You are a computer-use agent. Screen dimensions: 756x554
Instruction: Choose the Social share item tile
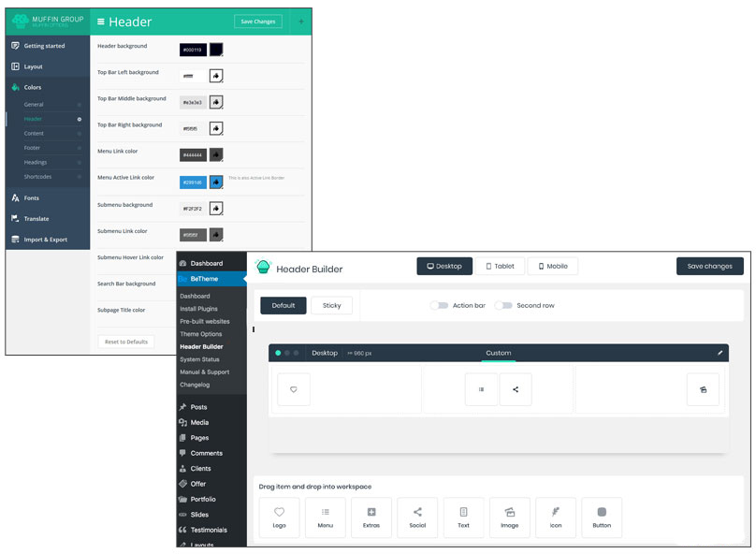(417, 517)
